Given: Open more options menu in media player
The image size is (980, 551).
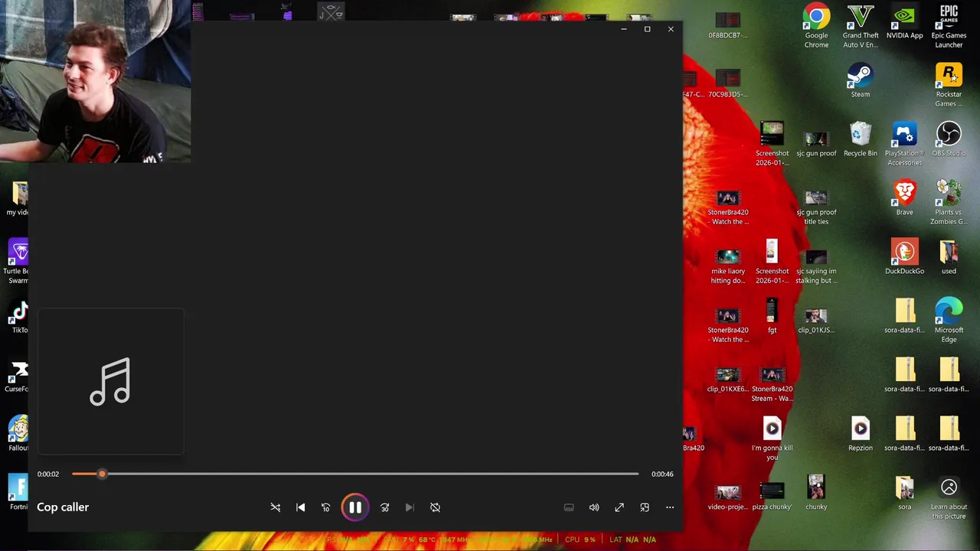Looking at the screenshot, I should (670, 507).
